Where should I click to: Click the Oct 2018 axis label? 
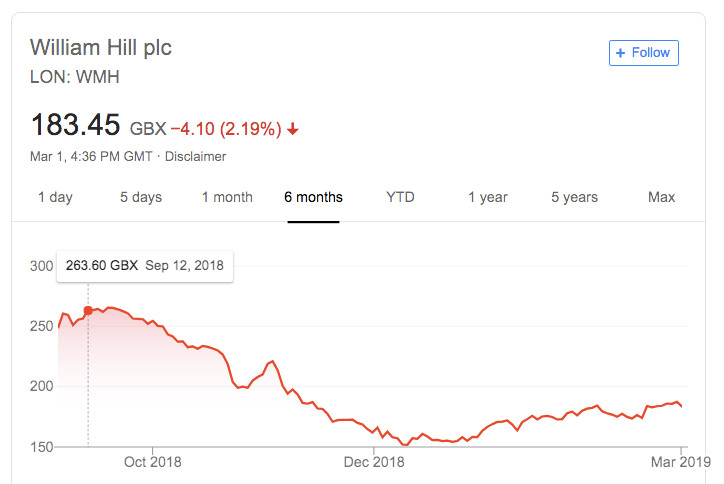152,462
